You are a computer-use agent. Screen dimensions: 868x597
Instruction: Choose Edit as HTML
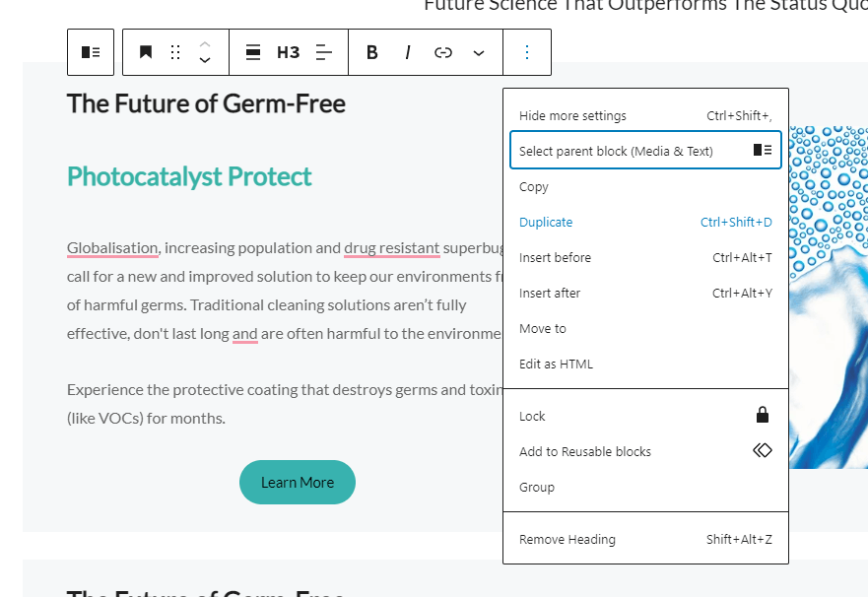point(645,364)
